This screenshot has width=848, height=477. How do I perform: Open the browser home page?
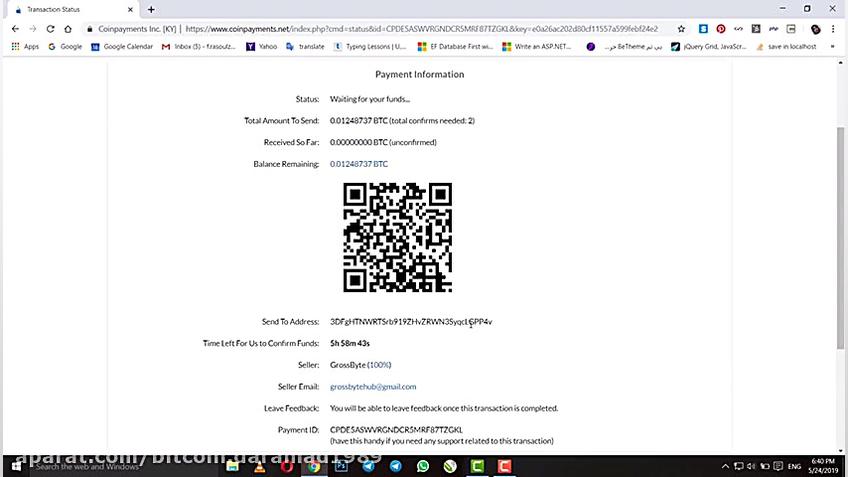68,29
